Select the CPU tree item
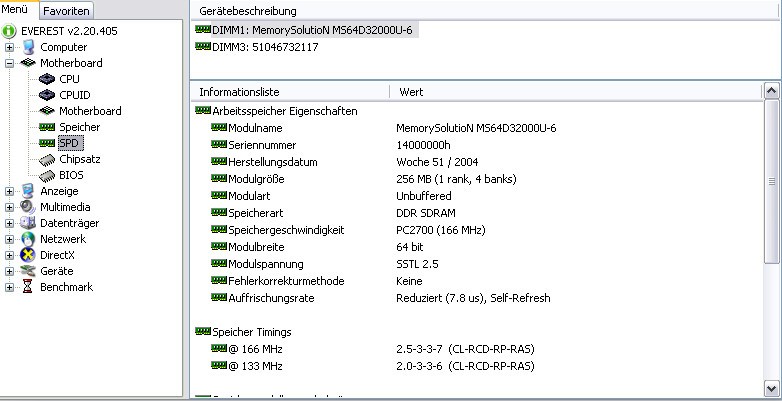The width and height of the screenshot is (782, 401). point(69,79)
